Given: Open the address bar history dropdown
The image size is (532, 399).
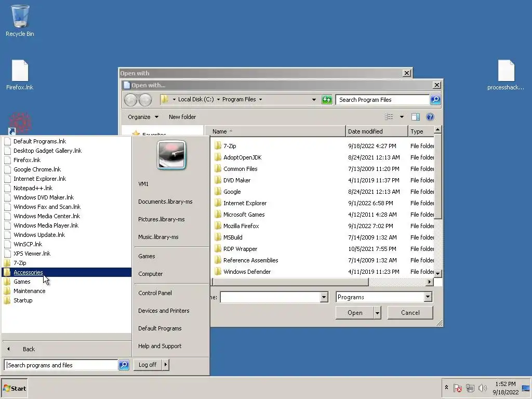Looking at the screenshot, I should tap(314, 99).
